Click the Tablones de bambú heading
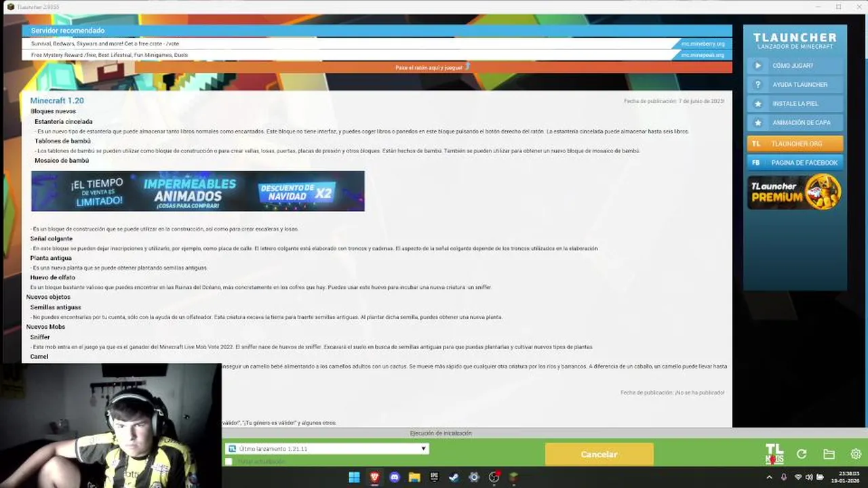This screenshot has height=488, width=868. coord(62,141)
